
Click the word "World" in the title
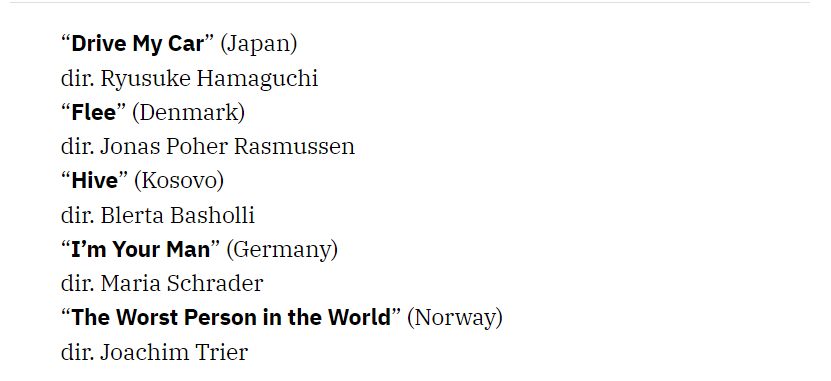tap(359, 317)
